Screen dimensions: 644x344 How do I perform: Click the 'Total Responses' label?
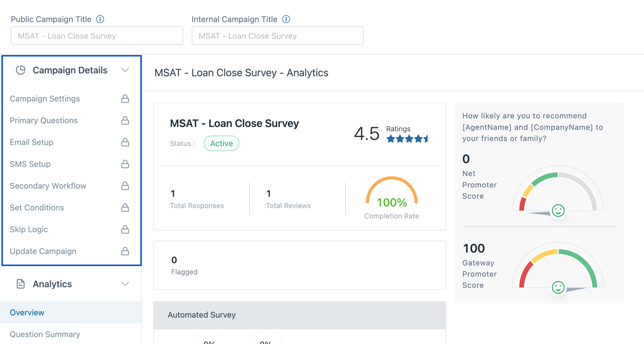[197, 206]
